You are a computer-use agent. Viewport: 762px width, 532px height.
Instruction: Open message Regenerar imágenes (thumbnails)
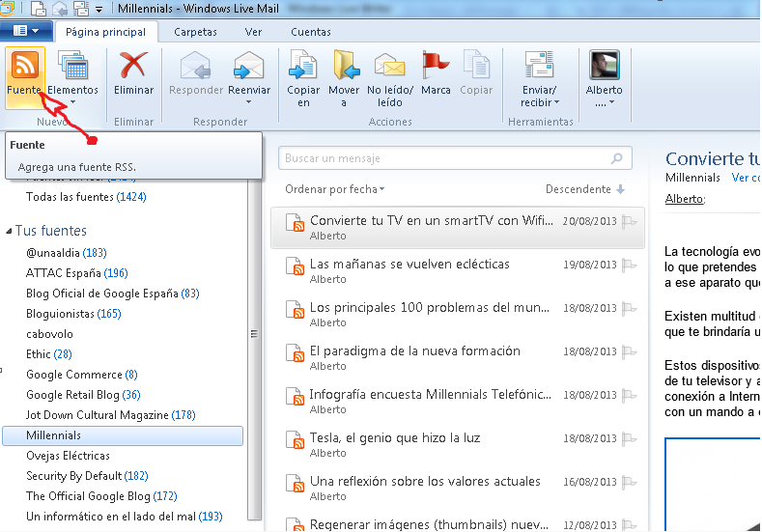pos(458,524)
